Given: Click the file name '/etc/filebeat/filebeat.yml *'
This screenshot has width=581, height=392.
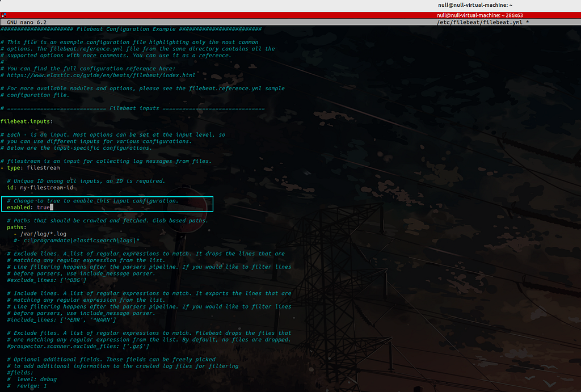Looking at the screenshot, I should pos(483,22).
